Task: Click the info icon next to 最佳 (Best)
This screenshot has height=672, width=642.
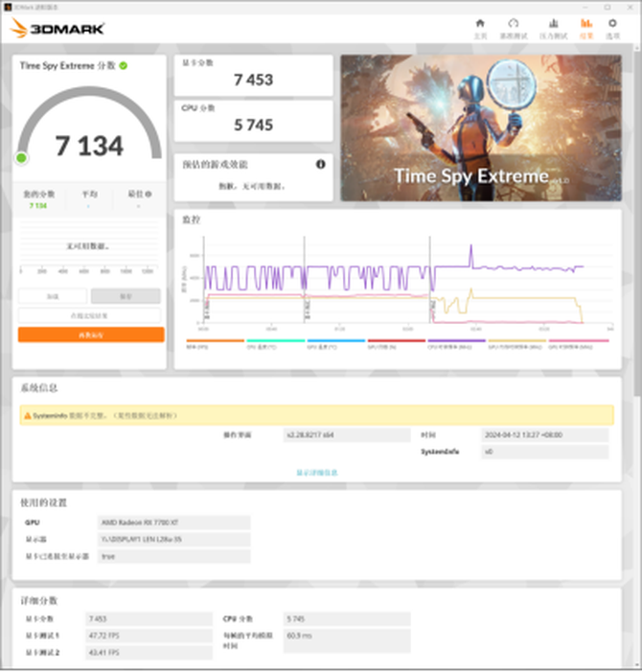Action: coord(149,195)
